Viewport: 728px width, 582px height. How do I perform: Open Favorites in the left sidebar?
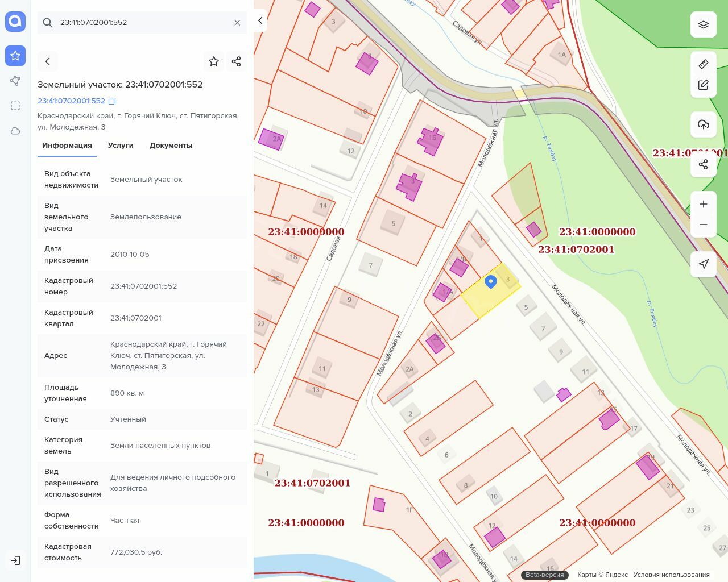[15, 56]
